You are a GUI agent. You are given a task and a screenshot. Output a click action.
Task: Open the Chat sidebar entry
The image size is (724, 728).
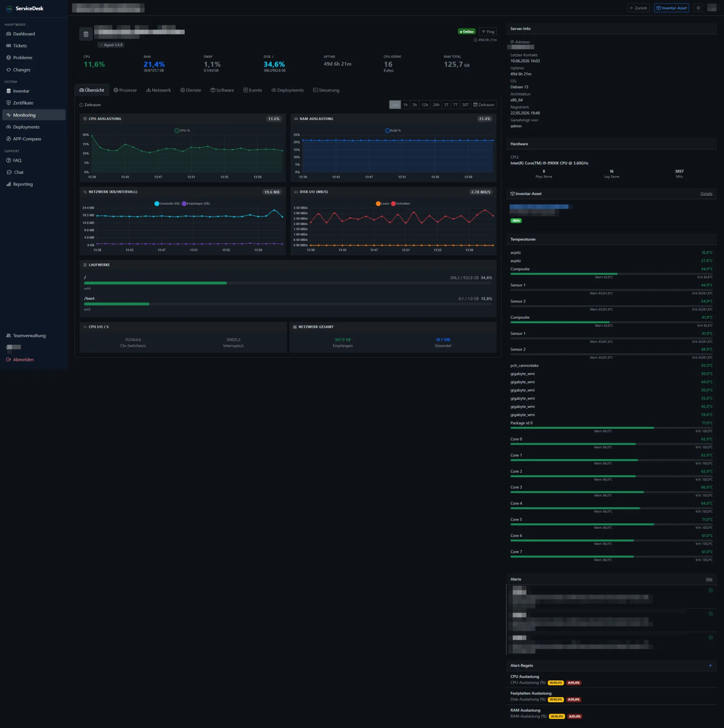click(34, 172)
